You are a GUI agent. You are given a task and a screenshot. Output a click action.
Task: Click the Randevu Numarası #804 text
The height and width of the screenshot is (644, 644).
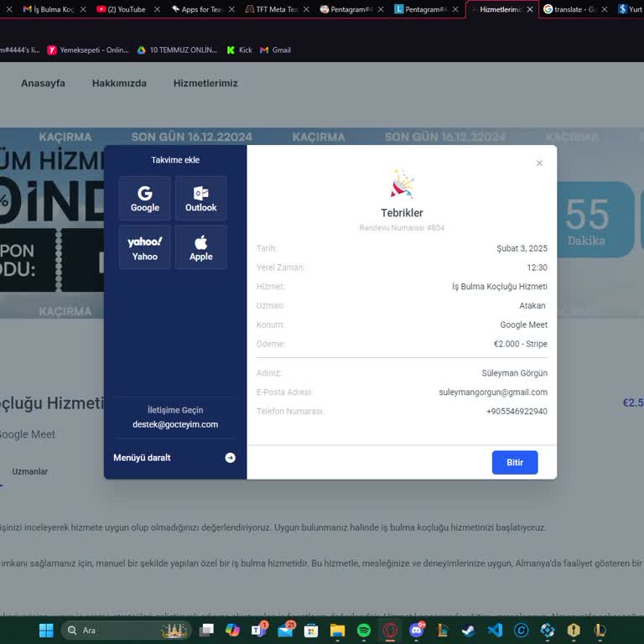[x=402, y=228]
